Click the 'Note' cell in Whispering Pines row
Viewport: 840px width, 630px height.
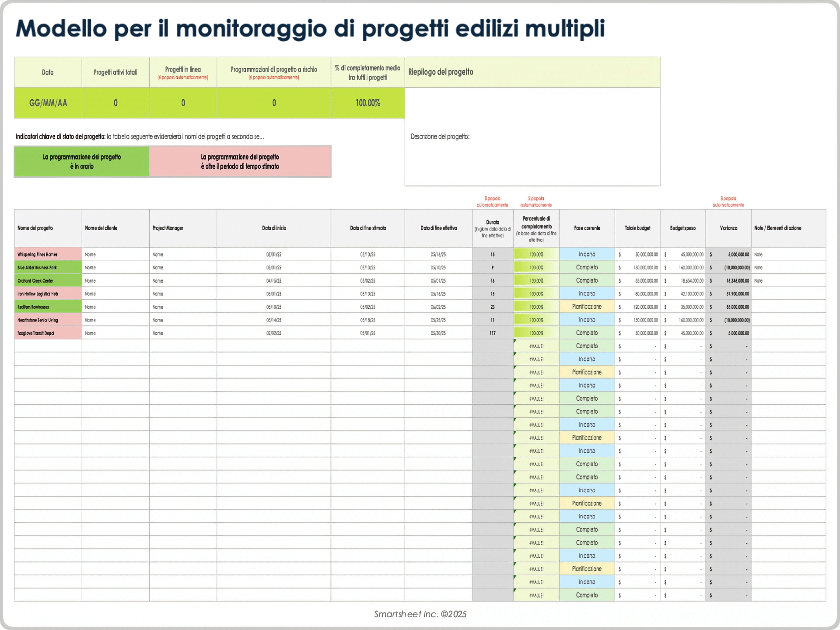coord(789,254)
